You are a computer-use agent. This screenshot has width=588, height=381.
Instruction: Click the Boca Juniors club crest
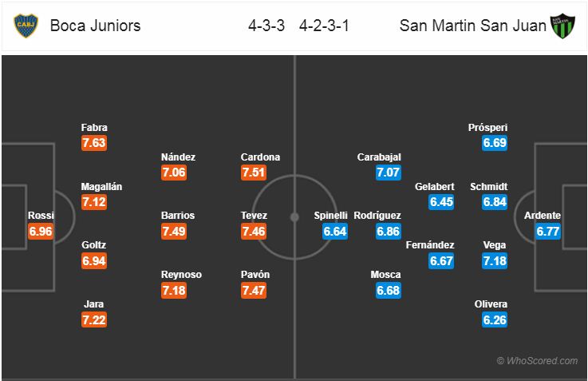coord(26,26)
